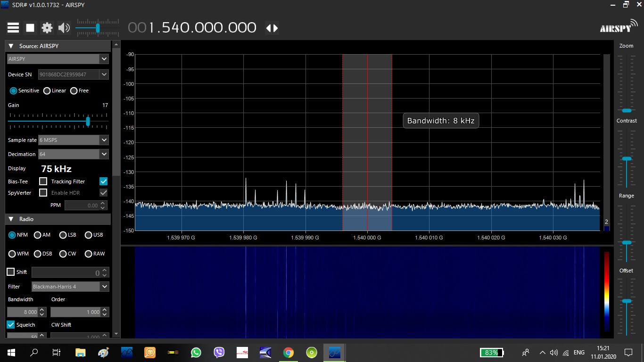Open Viber from the taskbar
644x362 pixels.
tap(219, 352)
